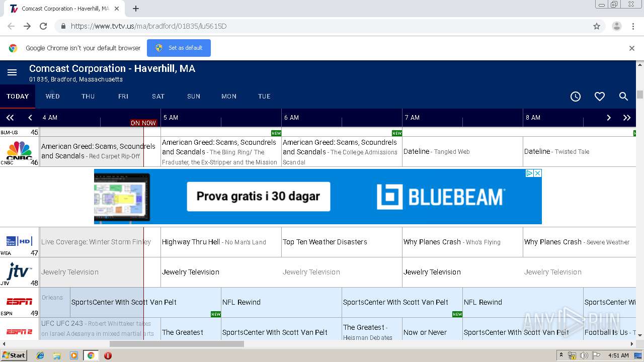The image size is (644, 362).
Task: Open Why Planes Crash - Who's Flying
Action: [x=462, y=242]
